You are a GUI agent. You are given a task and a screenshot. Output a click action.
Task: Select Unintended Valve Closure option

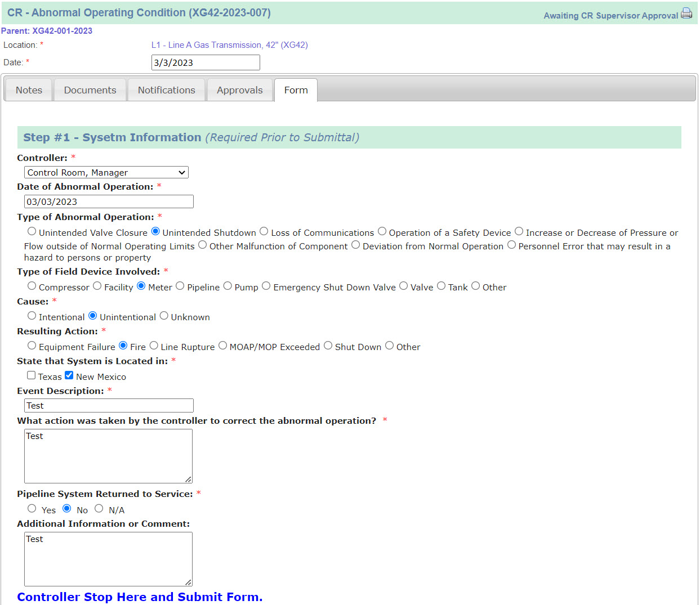click(x=32, y=231)
